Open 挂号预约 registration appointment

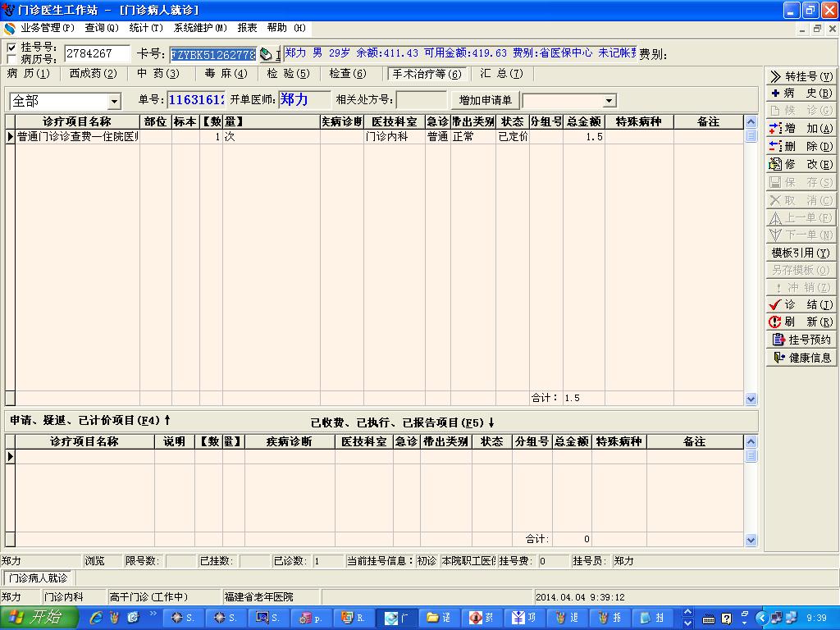pyautogui.click(x=801, y=340)
